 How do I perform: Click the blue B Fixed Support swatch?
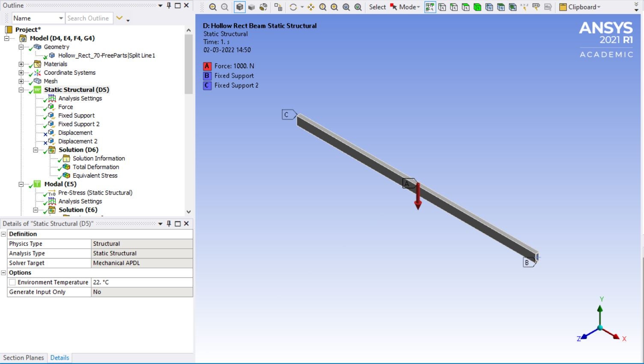point(207,76)
